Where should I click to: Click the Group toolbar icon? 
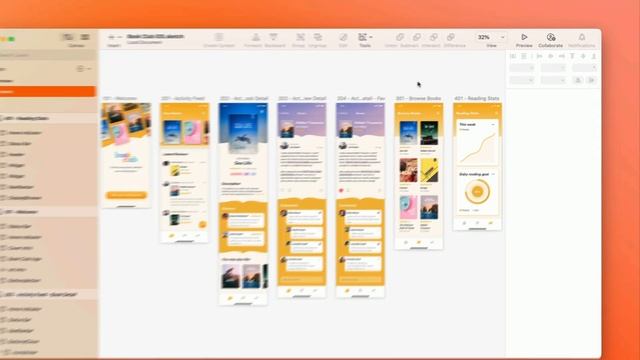click(300, 38)
